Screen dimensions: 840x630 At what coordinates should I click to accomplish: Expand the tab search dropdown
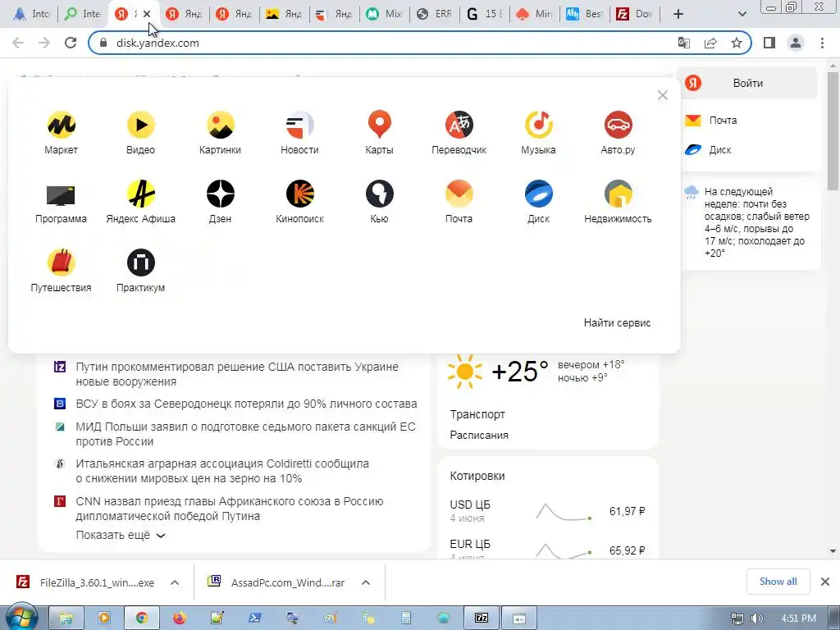coord(742,14)
